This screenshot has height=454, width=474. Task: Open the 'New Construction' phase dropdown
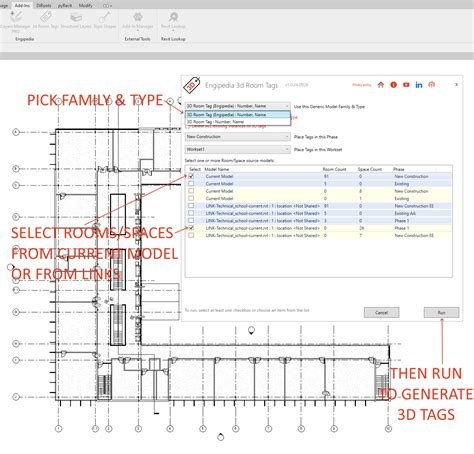[x=238, y=137]
